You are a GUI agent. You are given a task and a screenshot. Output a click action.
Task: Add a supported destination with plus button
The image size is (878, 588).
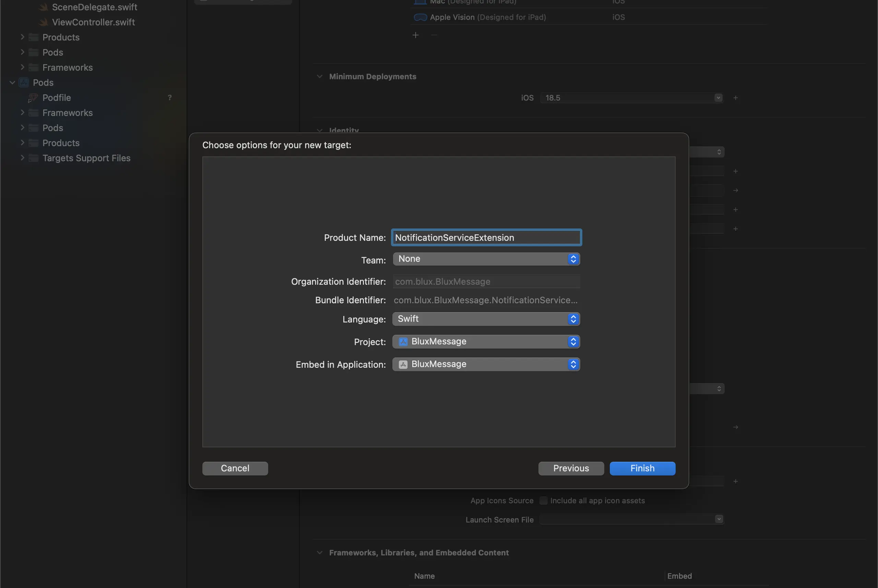click(x=415, y=35)
